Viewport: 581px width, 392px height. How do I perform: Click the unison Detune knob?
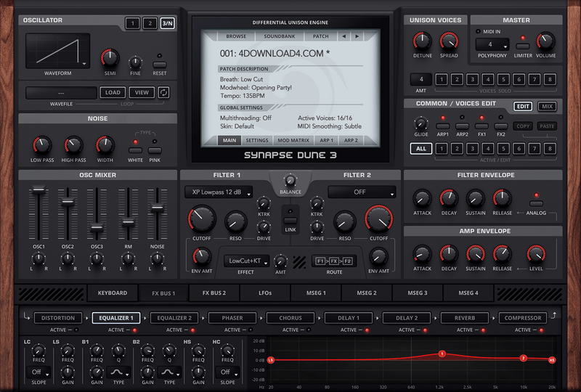(420, 41)
